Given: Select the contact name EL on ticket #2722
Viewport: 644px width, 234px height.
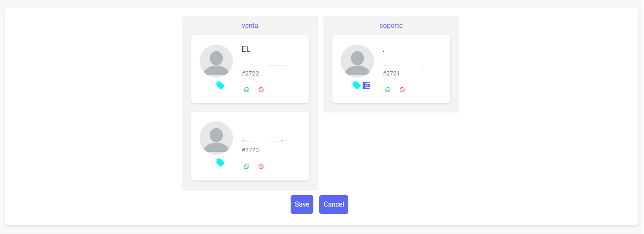Looking at the screenshot, I should click(x=246, y=49).
